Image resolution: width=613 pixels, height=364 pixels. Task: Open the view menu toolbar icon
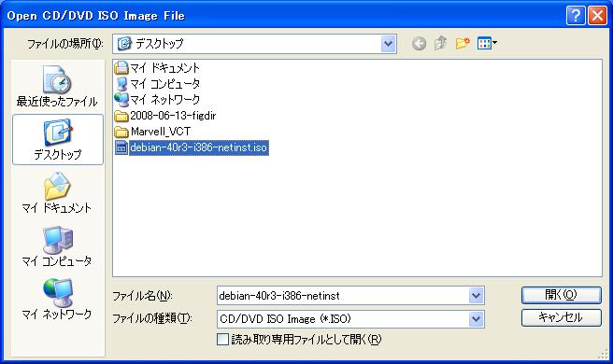[487, 43]
